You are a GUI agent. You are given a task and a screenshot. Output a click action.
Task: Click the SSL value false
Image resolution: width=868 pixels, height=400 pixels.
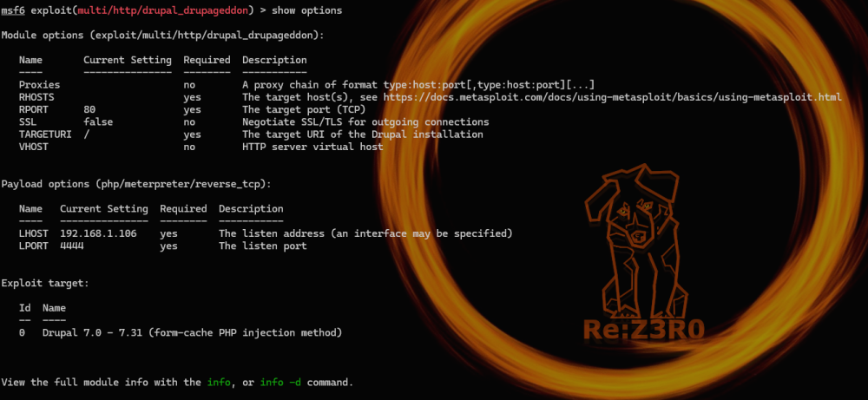98,121
